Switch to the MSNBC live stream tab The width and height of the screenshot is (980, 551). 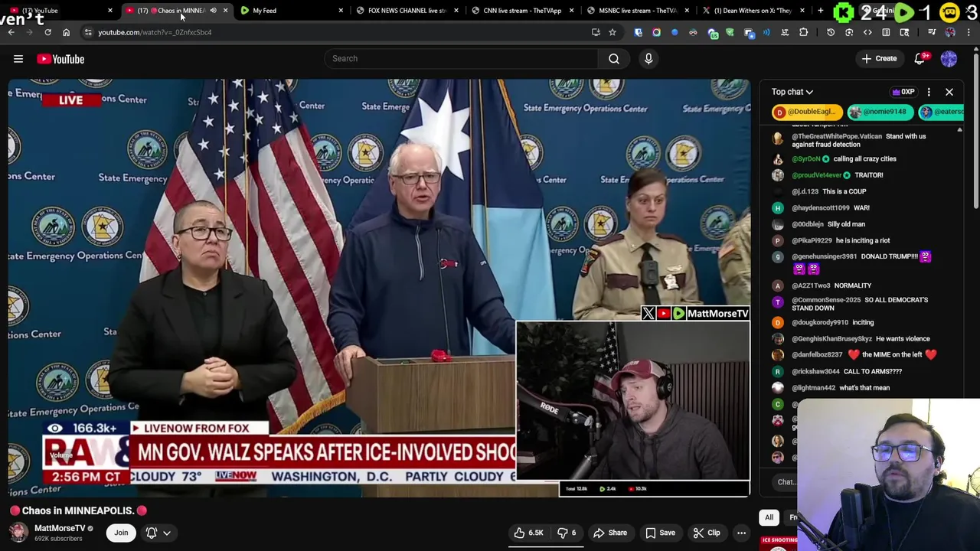pos(637,11)
